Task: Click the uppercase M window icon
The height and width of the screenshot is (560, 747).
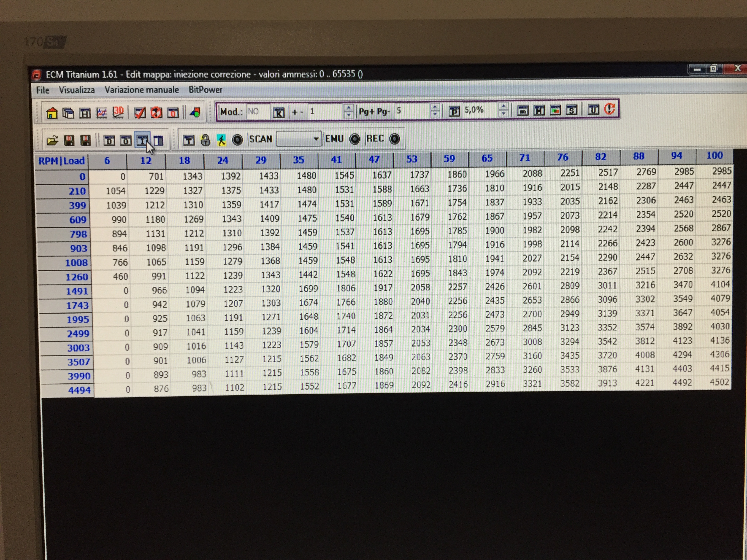Action: click(x=539, y=110)
